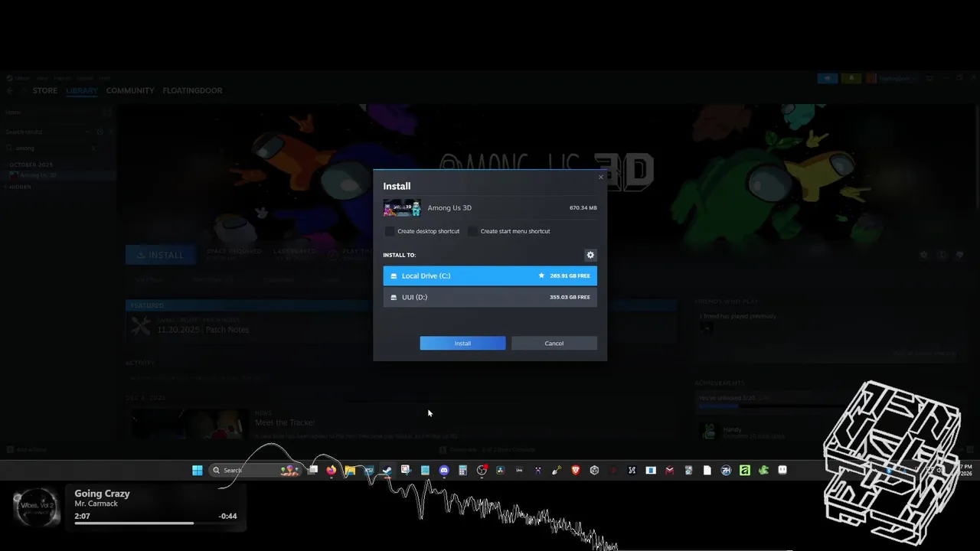The image size is (980, 551).
Task: Cancel the Install dialog
Action: coord(554,343)
